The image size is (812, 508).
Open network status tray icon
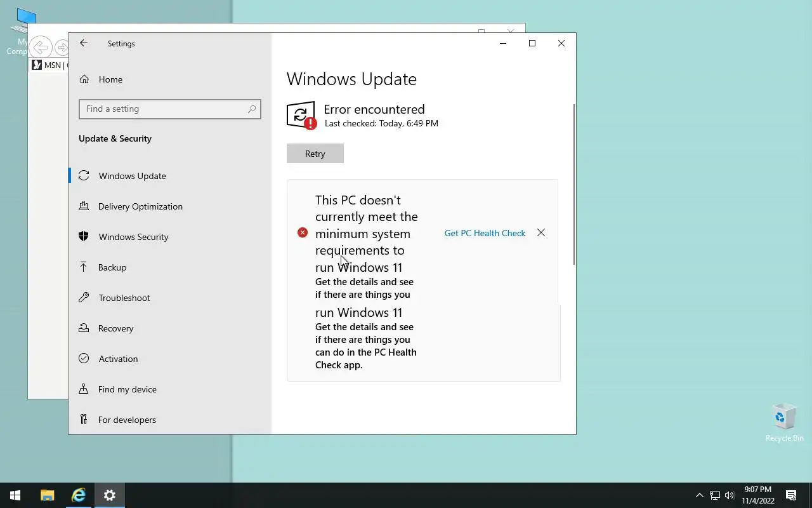pos(715,495)
